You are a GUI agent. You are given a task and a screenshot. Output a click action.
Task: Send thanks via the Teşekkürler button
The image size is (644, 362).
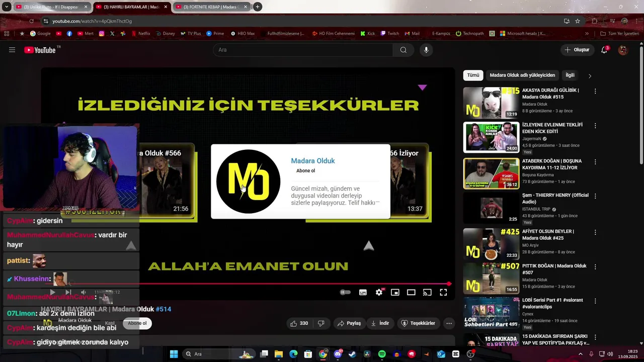(x=418, y=323)
